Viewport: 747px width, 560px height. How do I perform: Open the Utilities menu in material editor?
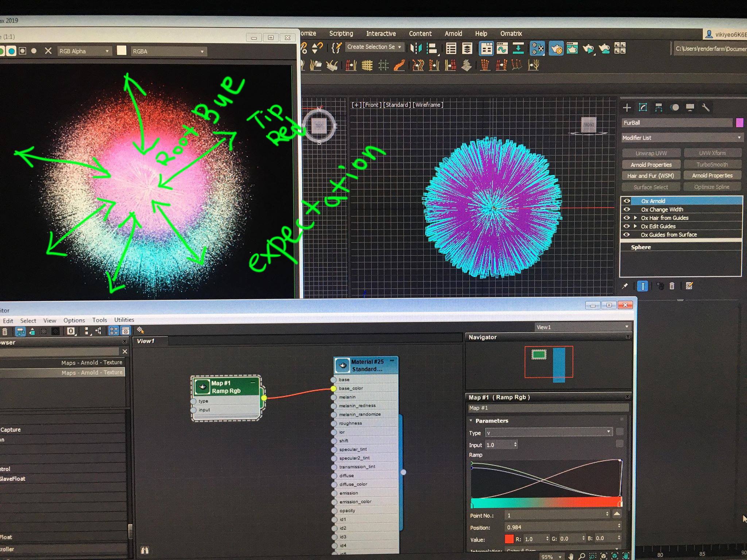pyautogui.click(x=124, y=320)
